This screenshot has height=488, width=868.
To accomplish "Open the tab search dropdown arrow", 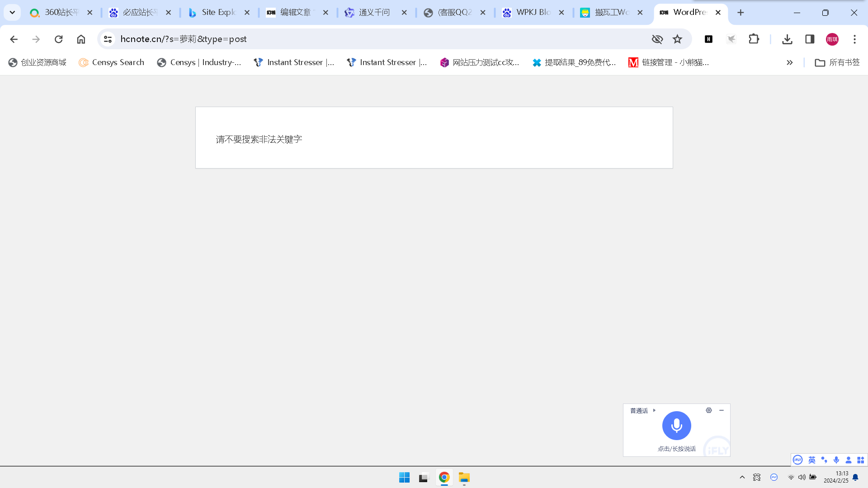I will coord(12,13).
